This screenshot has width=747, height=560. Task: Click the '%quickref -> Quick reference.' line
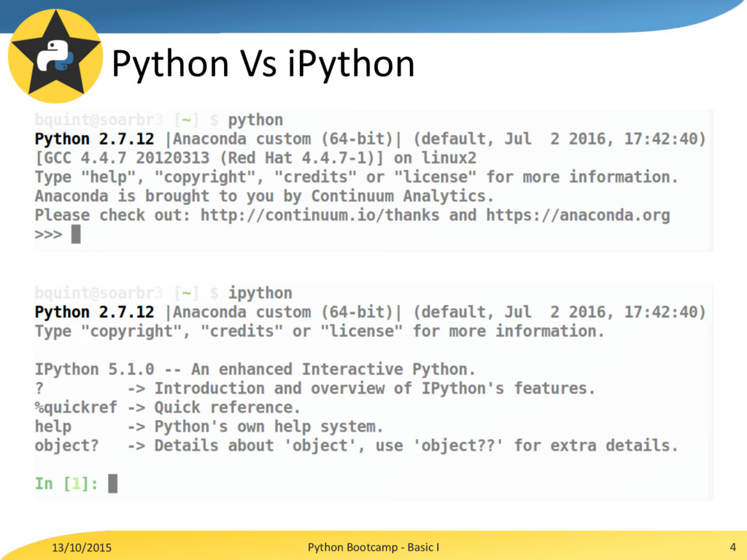click(x=167, y=408)
